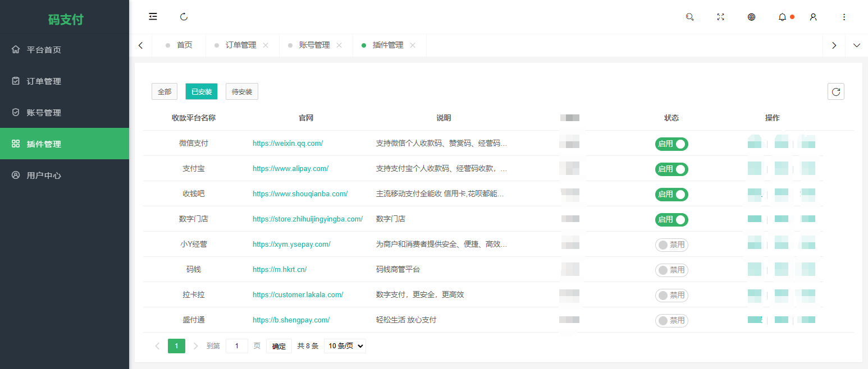The width and height of the screenshot is (868, 369).
Task: Filter by 待安装 plugins
Action: pos(241,91)
